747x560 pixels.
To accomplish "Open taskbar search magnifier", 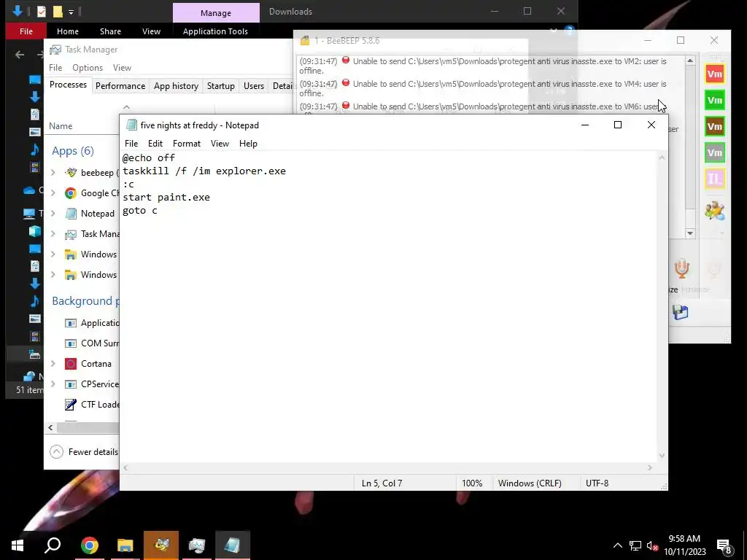I will tap(53, 545).
